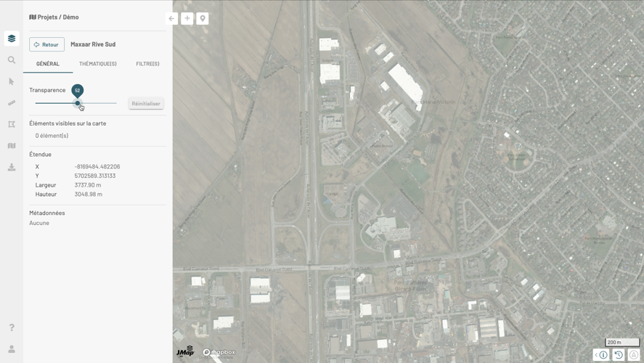Viewport: 644px width, 363px height.
Task: Open the help question mark icon
Action: point(12,327)
